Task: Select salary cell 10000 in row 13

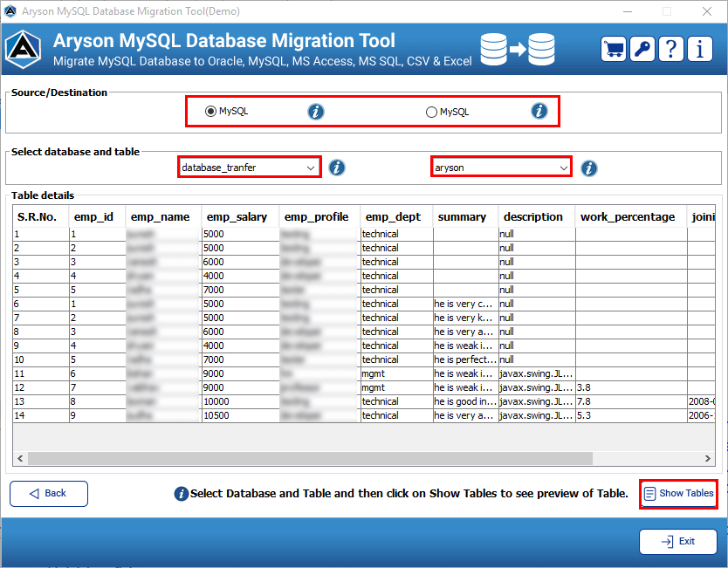Action: 241,401
